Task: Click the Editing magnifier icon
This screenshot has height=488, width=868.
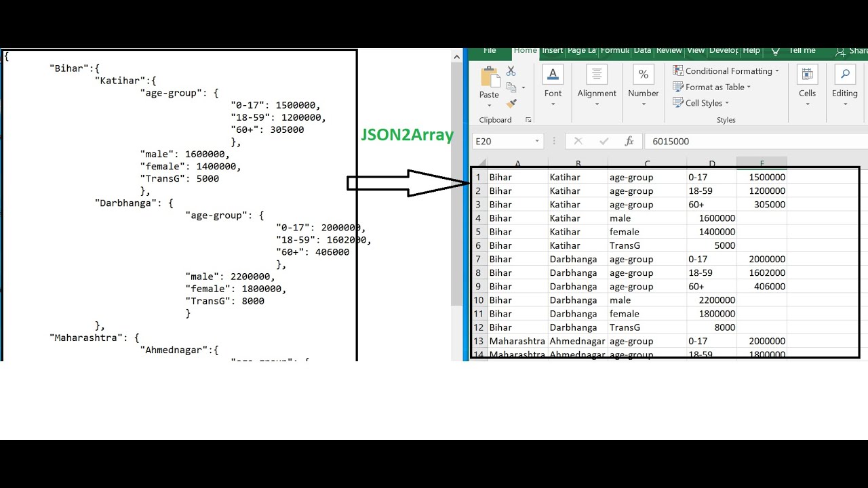Action: pos(845,75)
